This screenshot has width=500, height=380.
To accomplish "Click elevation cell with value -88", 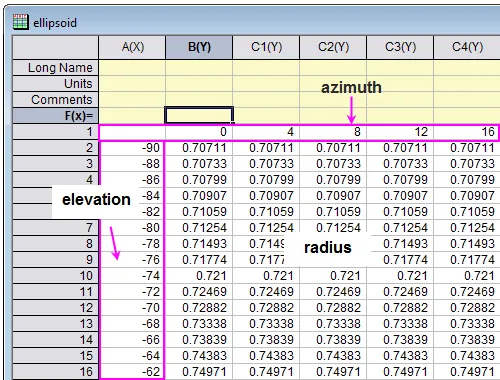I will (132, 164).
